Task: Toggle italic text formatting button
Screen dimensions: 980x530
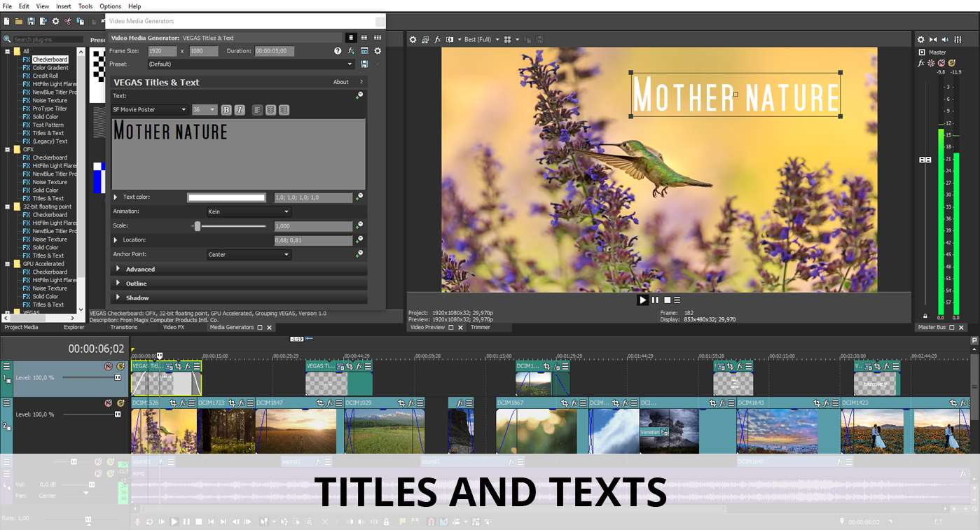Action: pos(240,110)
